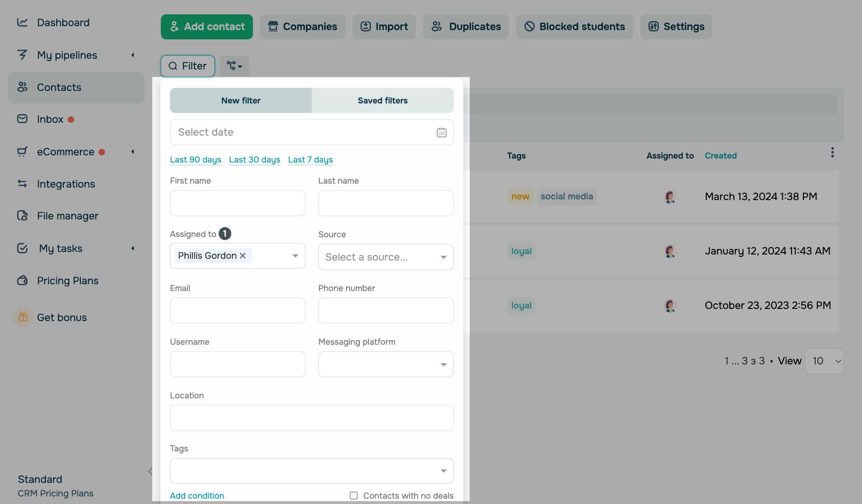Open Blocked students list
The width and height of the screenshot is (862, 504).
(575, 26)
